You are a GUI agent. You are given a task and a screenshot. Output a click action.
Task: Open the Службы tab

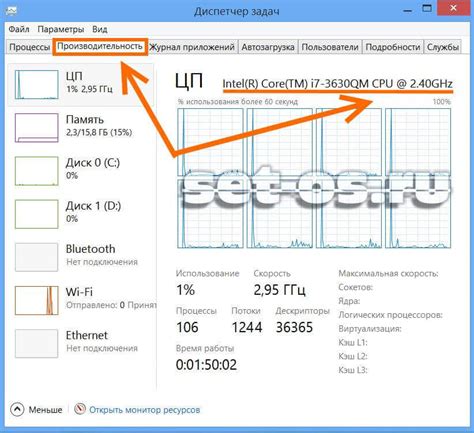pos(443,47)
